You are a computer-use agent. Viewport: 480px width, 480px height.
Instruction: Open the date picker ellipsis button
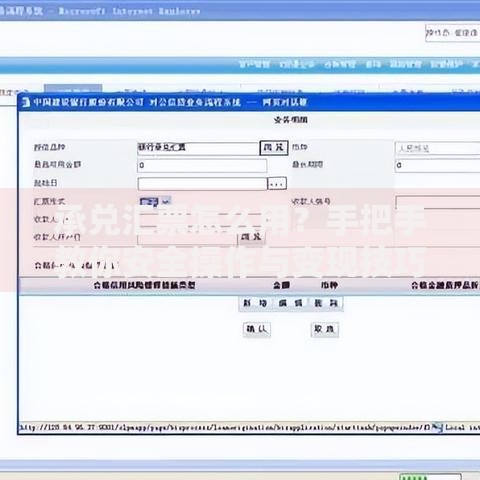click(x=277, y=184)
